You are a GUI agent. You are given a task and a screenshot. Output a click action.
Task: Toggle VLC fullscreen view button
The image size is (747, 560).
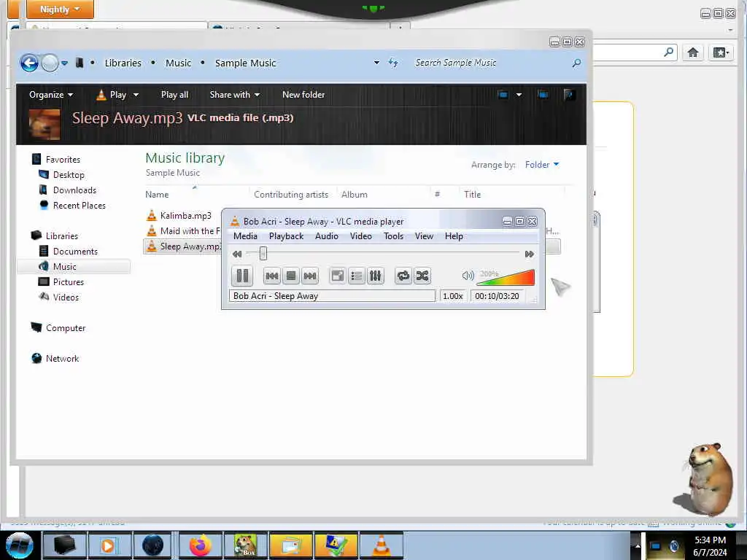pyautogui.click(x=337, y=276)
